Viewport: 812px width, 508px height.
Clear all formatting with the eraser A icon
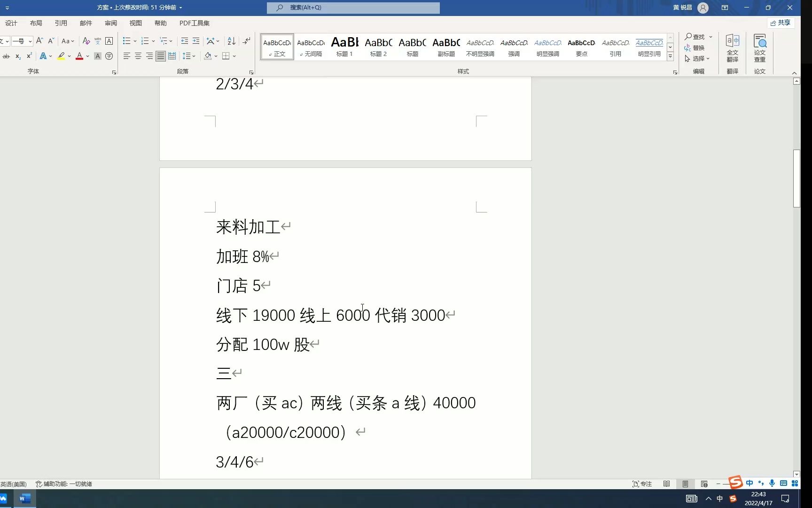point(86,41)
